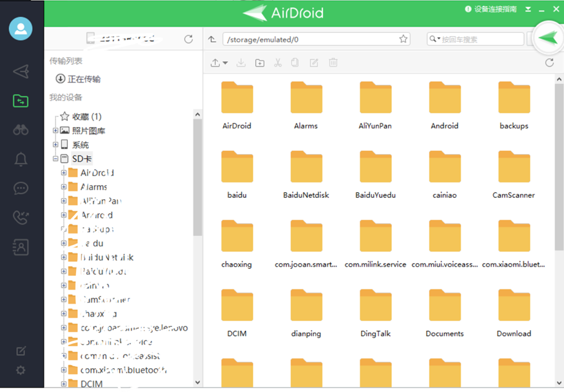Viewport: 564px width, 392px height.
Task: Open the messages chat bubble icon
Action: (21, 188)
